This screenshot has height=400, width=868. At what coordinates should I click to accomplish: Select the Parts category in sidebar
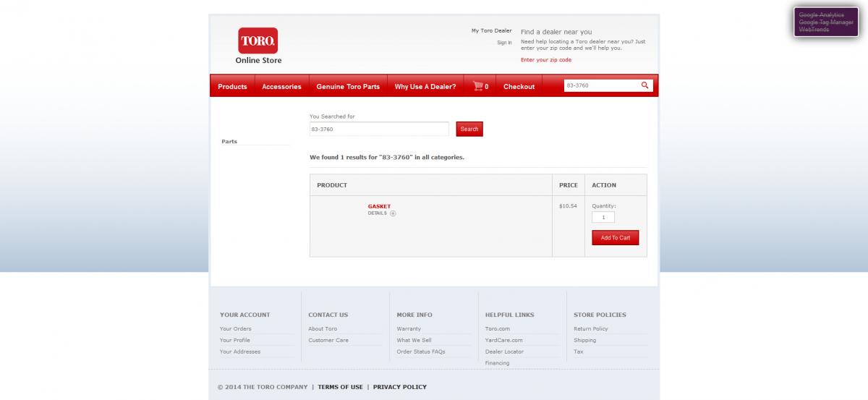[x=229, y=142]
